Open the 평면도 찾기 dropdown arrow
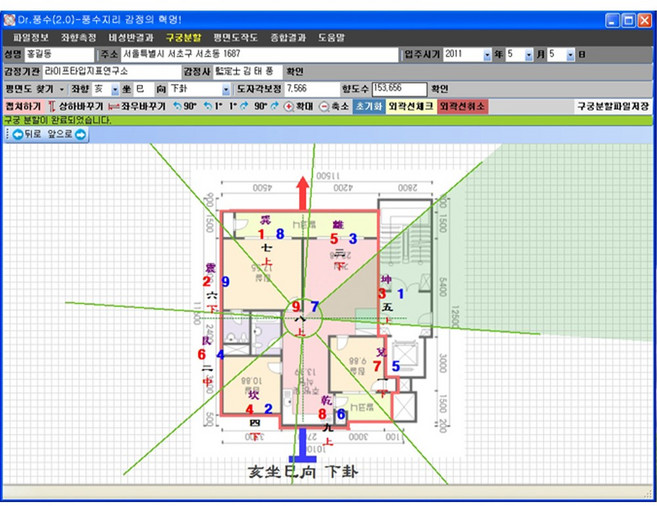 pyautogui.click(x=62, y=89)
